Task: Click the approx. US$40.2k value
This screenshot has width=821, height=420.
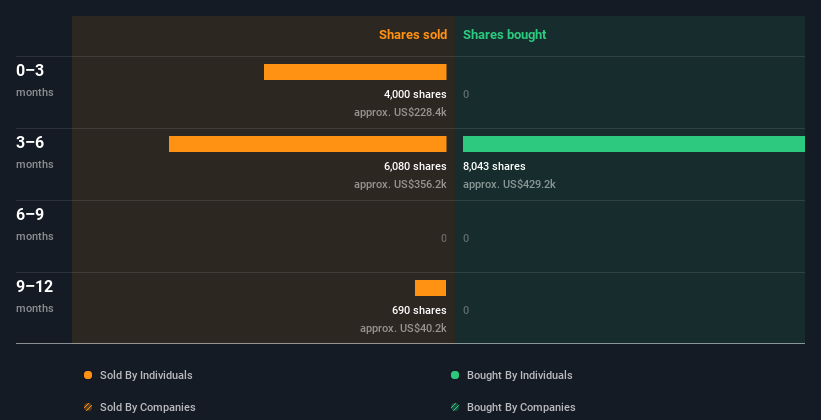Action: 403,328
